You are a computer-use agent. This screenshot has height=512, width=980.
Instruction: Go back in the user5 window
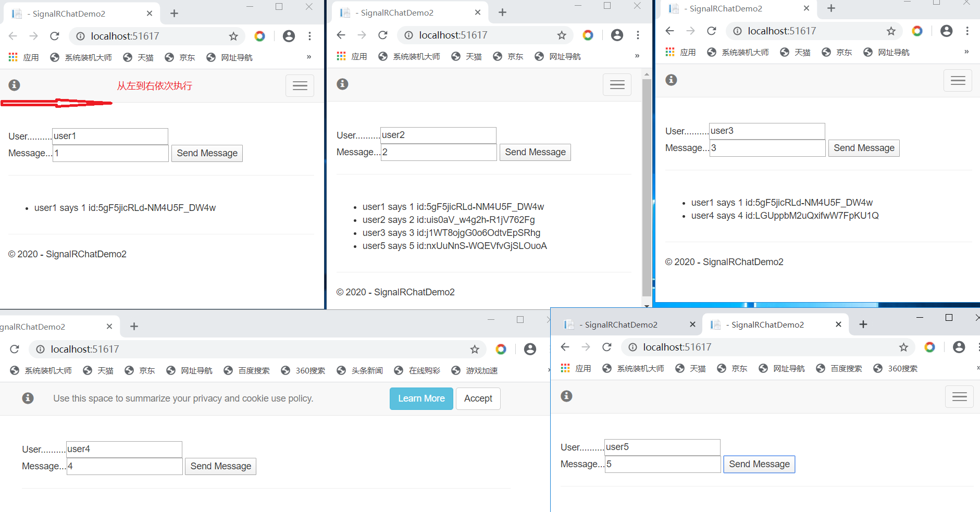click(x=565, y=347)
